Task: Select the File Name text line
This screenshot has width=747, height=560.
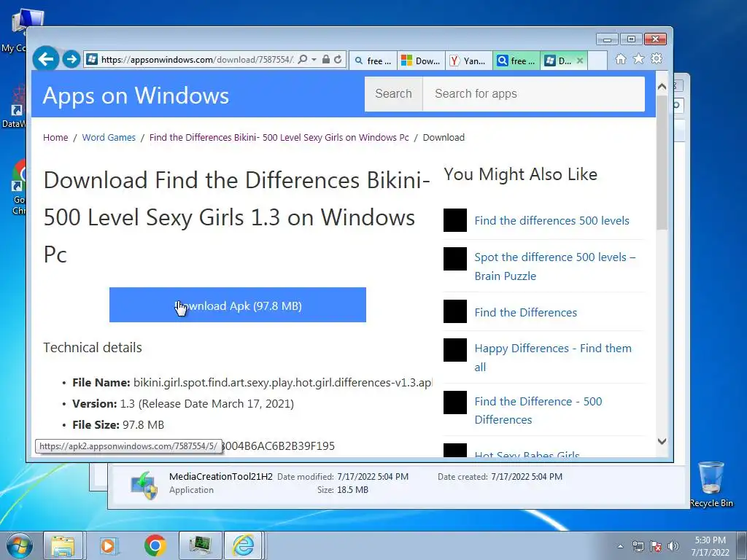Action: tap(252, 382)
